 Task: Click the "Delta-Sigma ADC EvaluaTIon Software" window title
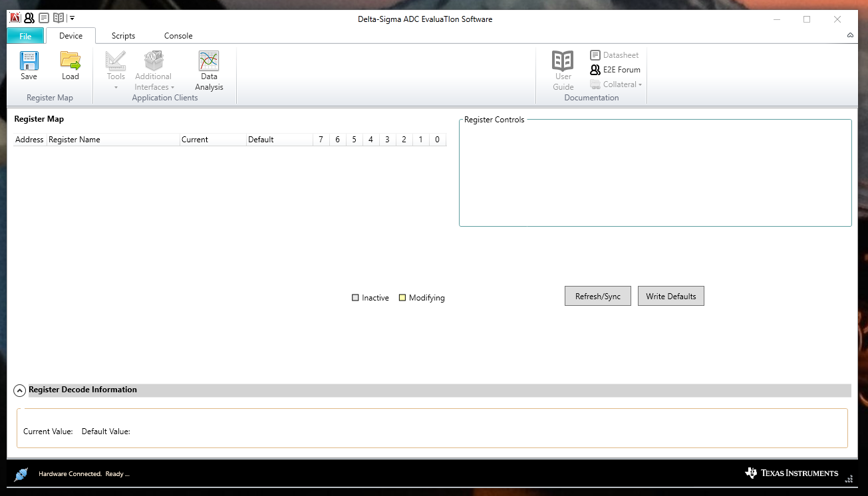coord(425,19)
